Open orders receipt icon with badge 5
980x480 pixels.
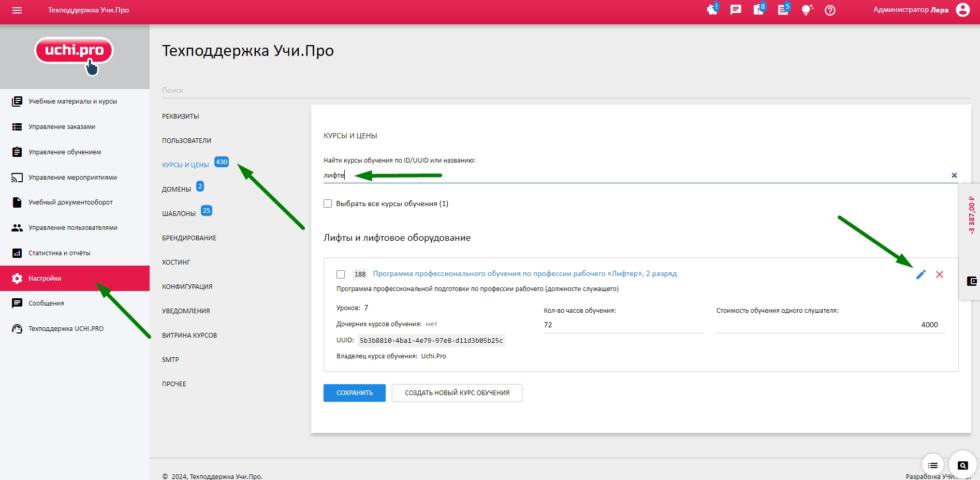pos(783,9)
